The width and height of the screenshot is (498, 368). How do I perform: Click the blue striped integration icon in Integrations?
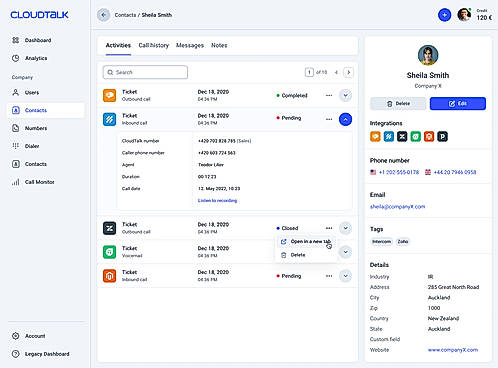389,136
